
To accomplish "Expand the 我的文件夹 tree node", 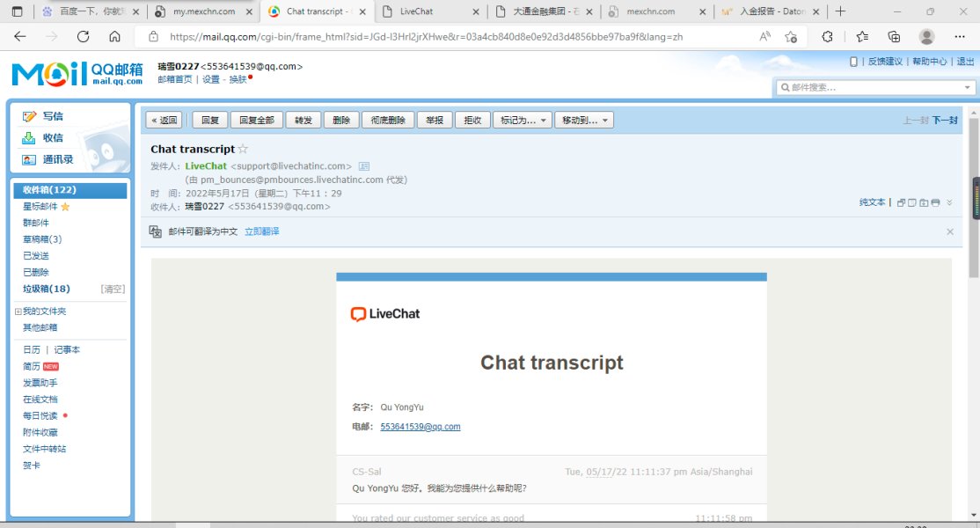I will pos(18,312).
